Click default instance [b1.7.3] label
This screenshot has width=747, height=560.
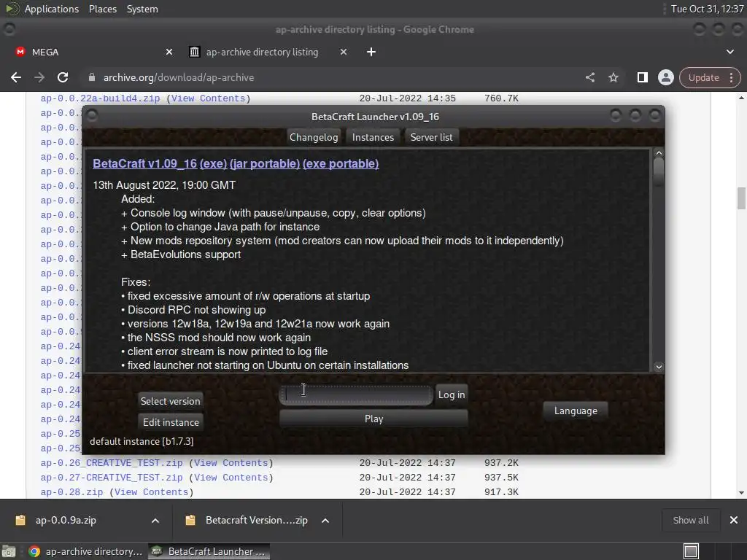pyautogui.click(x=142, y=441)
